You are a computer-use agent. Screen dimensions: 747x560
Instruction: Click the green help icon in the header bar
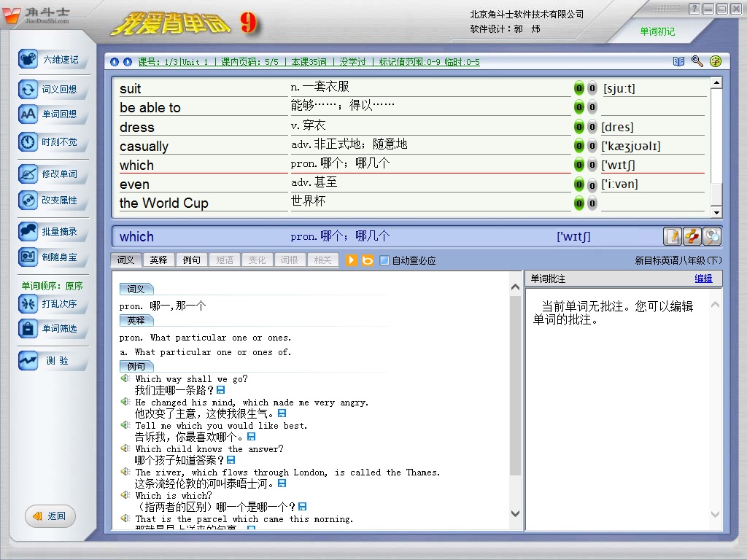point(716,61)
